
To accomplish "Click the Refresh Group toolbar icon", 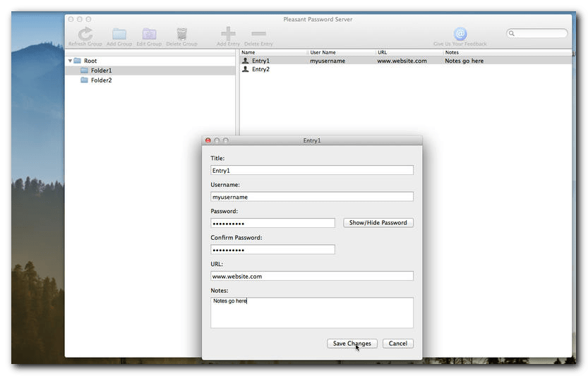I will [85, 34].
